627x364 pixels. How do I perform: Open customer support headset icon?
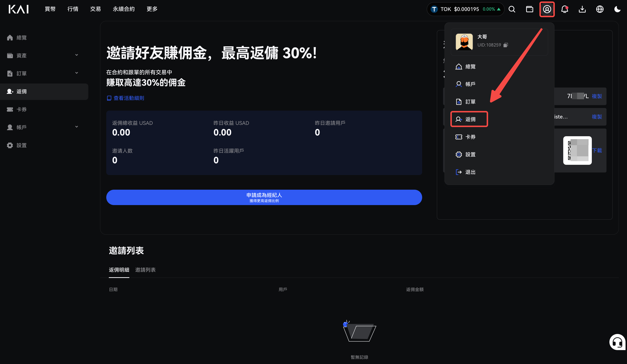[x=618, y=342]
